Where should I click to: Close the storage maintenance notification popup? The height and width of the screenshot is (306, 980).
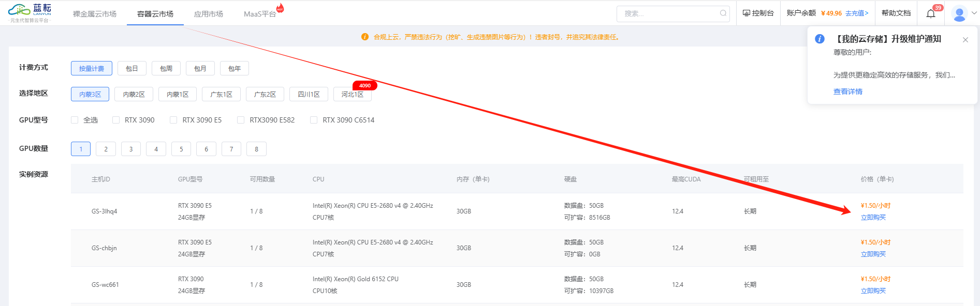pyautogui.click(x=965, y=40)
